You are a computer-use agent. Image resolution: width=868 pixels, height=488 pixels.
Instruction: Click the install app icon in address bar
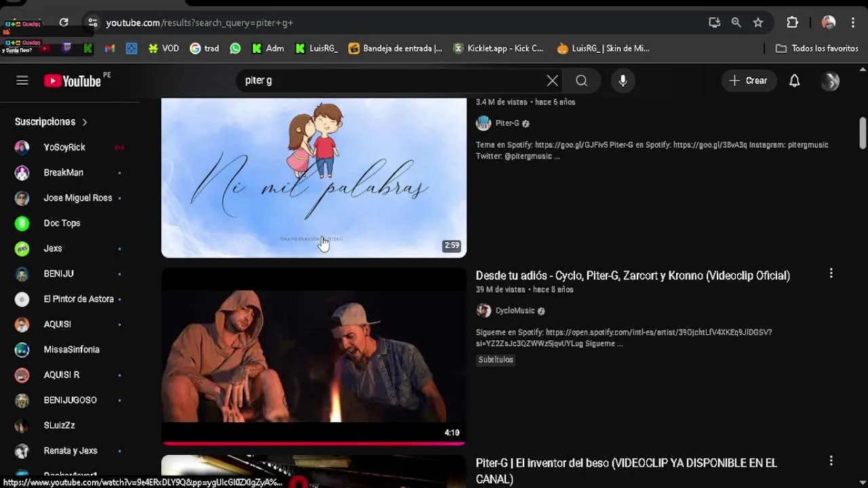(714, 22)
